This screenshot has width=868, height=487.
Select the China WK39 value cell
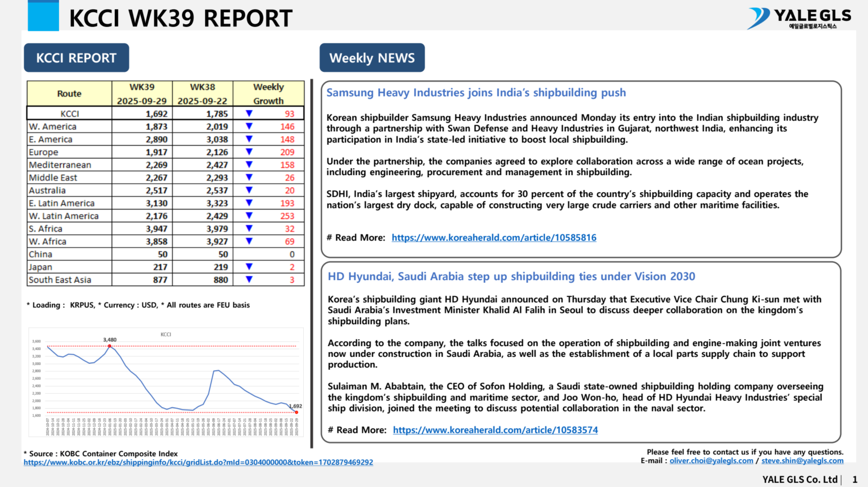point(143,254)
